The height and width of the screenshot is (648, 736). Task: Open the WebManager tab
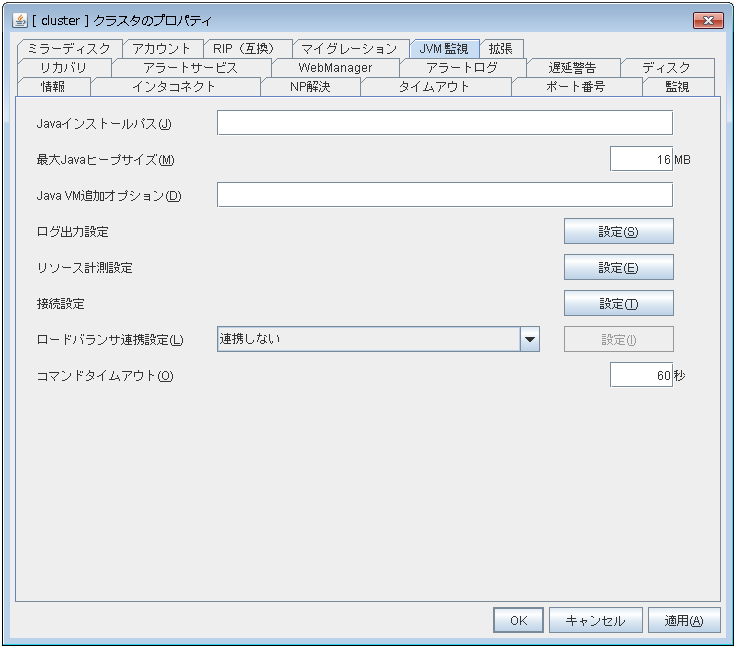[335, 67]
